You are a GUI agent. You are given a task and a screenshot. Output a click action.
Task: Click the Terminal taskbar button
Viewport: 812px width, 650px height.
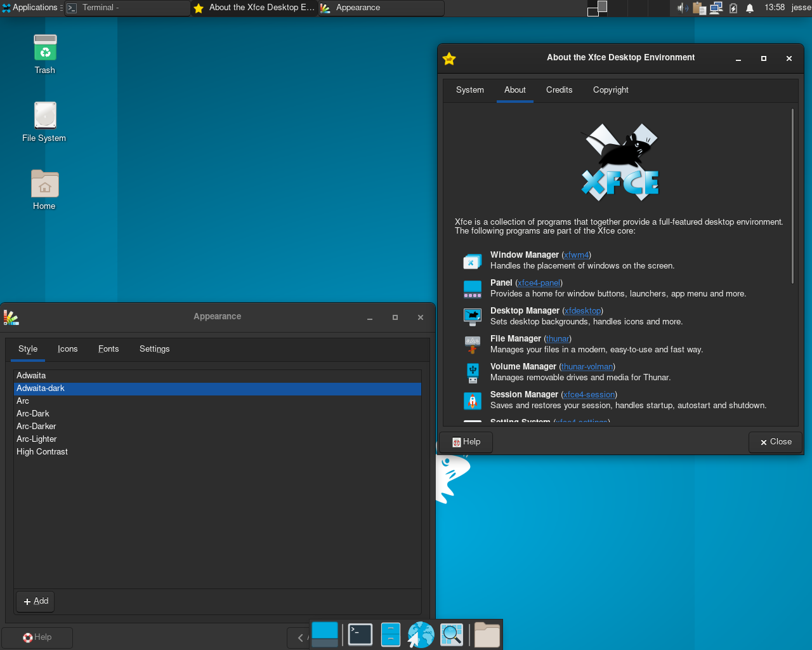[x=128, y=8]
